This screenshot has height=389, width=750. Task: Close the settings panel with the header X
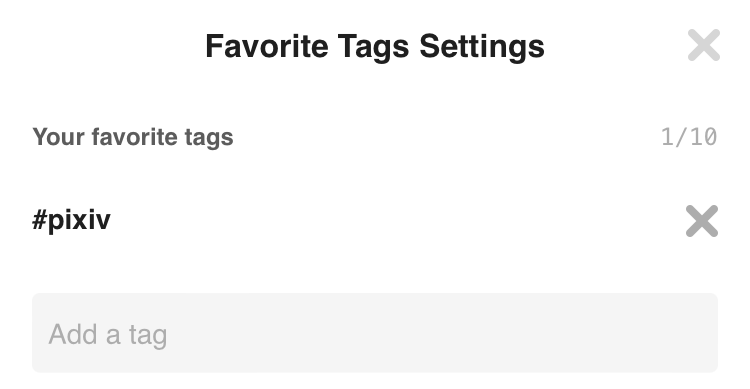point(704,45)
